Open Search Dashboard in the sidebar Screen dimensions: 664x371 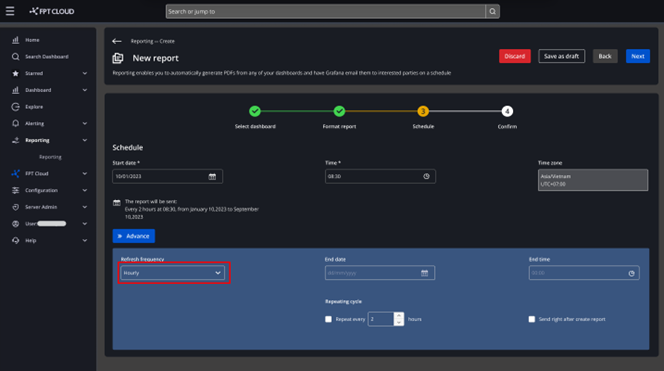[47, 57]
